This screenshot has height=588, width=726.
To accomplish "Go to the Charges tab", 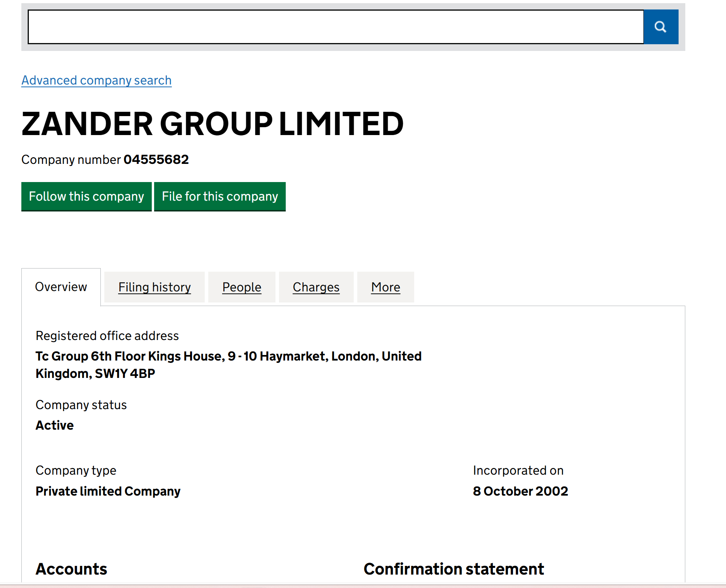I will click(316, 287).
